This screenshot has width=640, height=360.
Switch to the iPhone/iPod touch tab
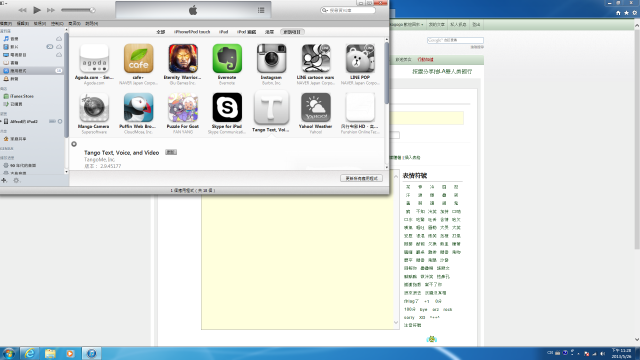pyautogui.click(x=192, y=32)
